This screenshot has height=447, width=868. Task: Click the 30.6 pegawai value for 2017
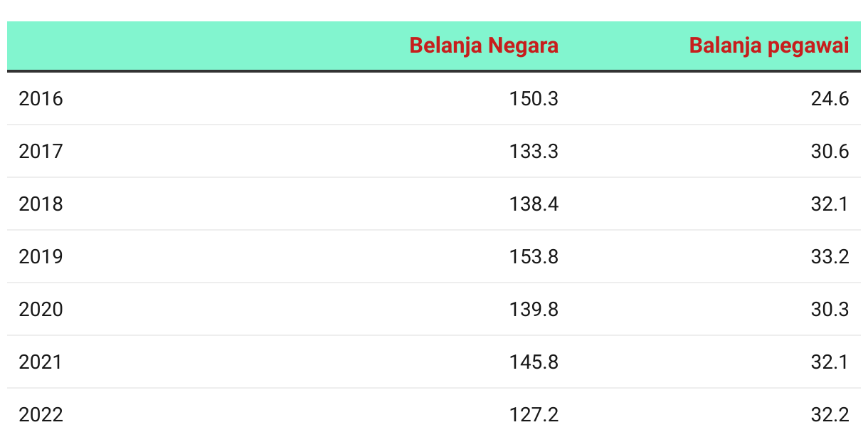(x=830, y=152)
